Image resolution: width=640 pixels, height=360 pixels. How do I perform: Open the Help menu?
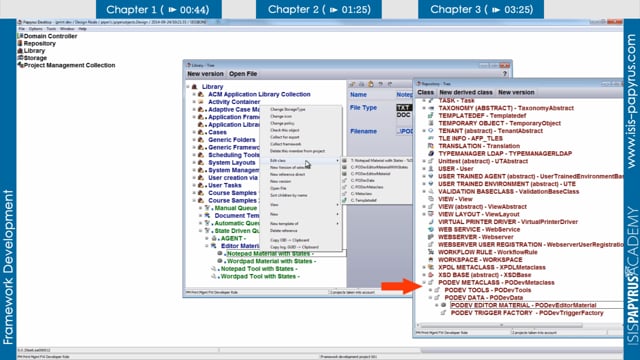82,29
